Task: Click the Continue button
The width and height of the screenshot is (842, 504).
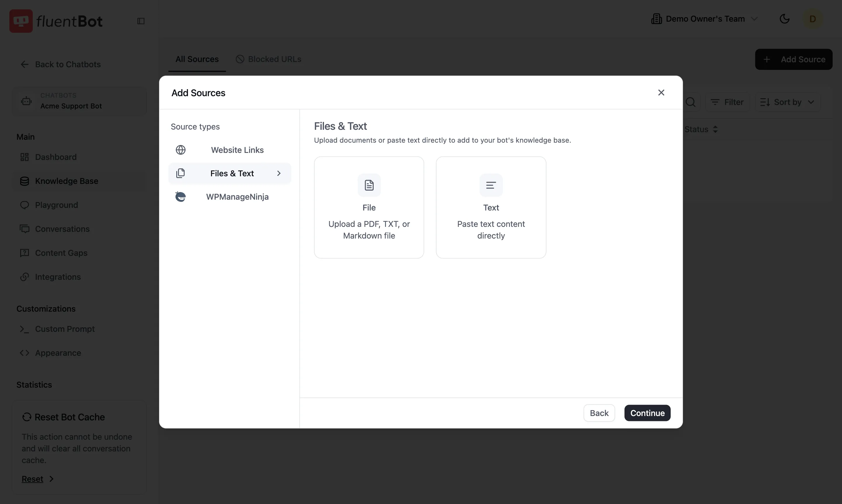Action: pyautogui.click(x=647, y=413)
